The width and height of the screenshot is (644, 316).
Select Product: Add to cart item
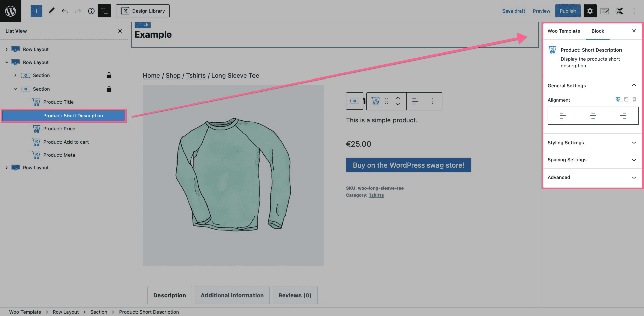coord(66,142)
